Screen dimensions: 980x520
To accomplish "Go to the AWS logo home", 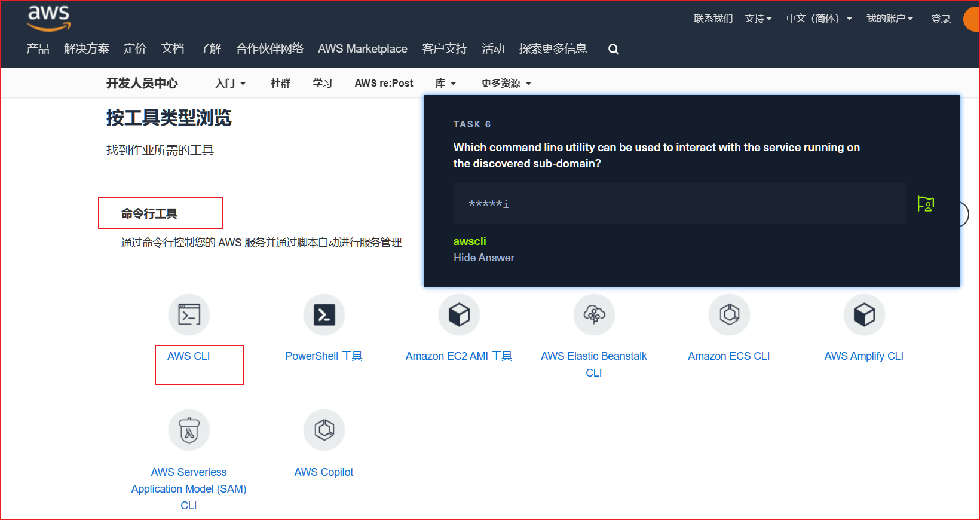I will pos(49,18).
